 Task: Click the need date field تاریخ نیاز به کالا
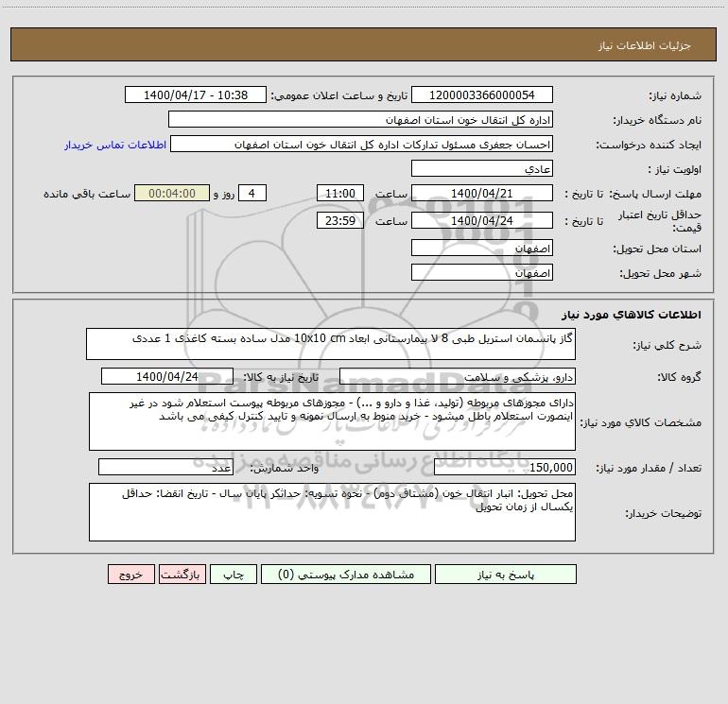click(x=167, y=376)
